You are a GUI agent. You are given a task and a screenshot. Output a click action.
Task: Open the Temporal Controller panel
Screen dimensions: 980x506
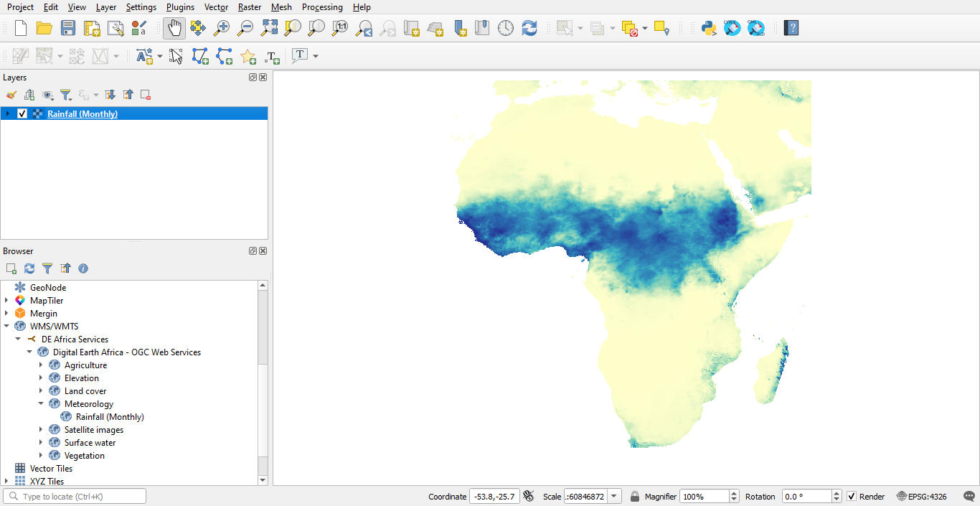[506, 28]
